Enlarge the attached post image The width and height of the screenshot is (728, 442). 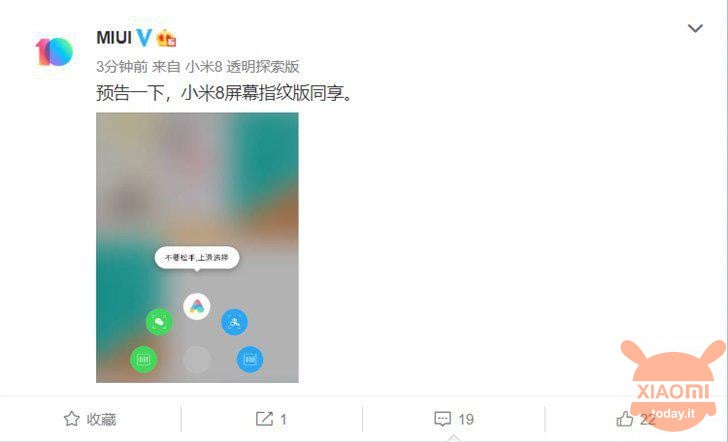[197, 247]
